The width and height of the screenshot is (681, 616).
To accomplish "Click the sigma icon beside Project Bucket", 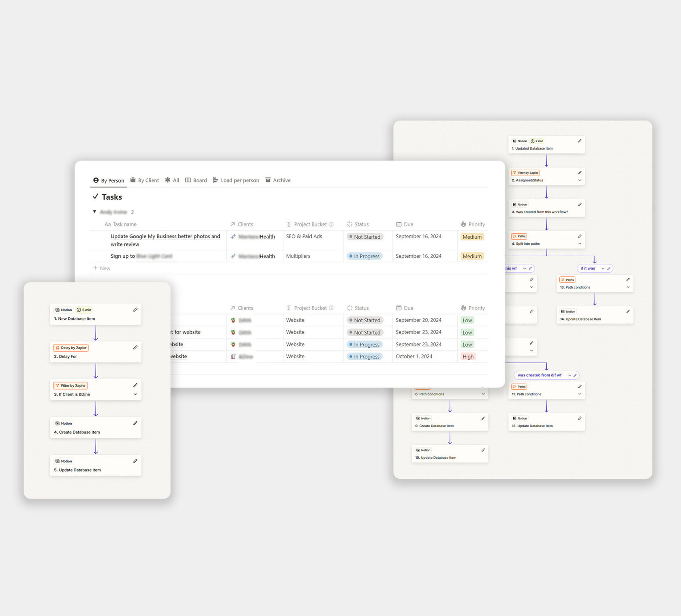I will [288, 224].
